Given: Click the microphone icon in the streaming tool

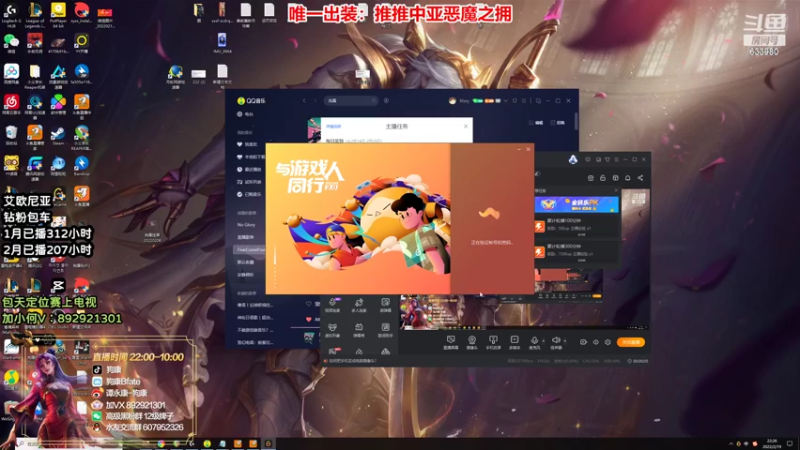Looking at the screenshot, I should click(534, 341).
